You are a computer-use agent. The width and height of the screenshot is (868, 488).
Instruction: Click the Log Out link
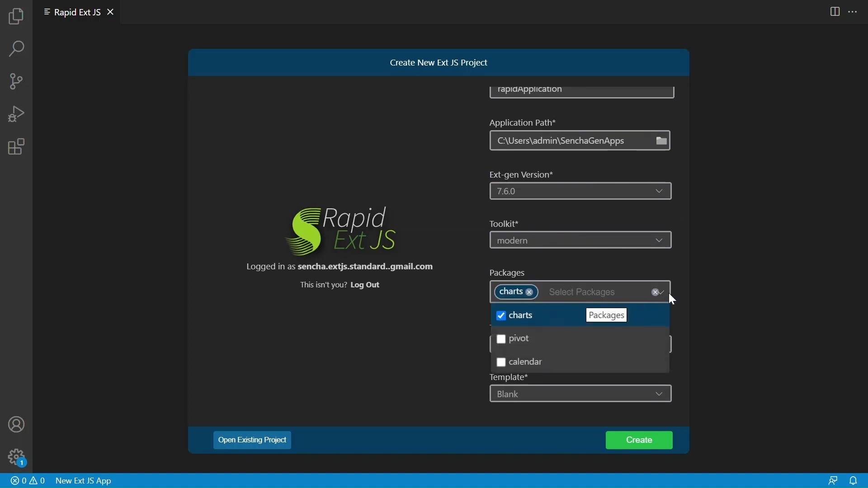click(365, 286)
